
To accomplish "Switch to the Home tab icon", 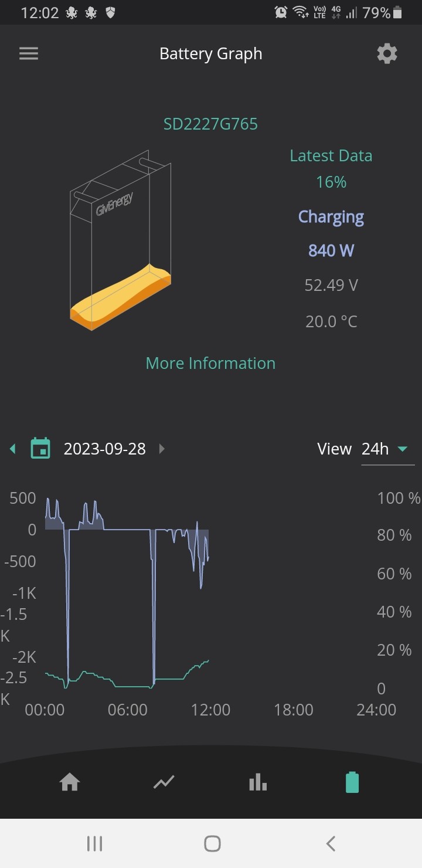I will click(70, 782).
